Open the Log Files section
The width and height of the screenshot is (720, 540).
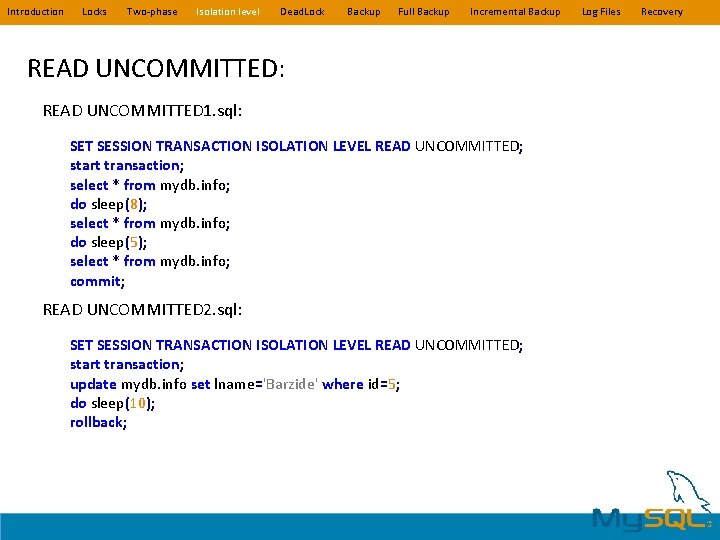(601, 12)
